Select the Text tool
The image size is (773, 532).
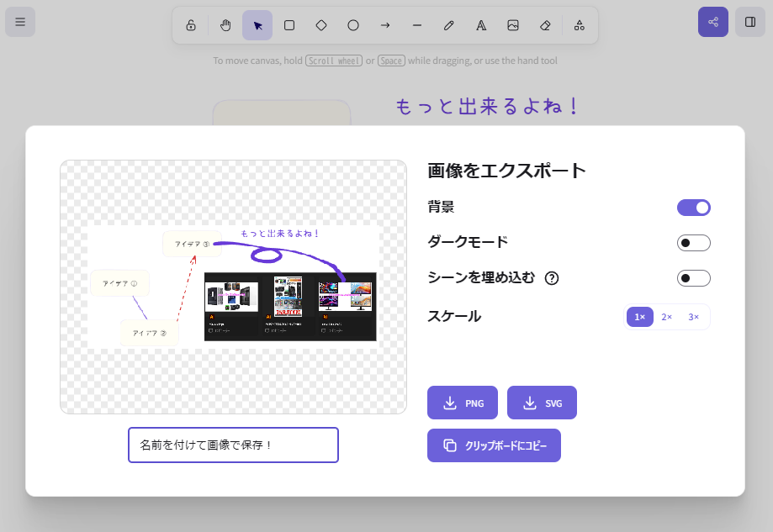481,25
